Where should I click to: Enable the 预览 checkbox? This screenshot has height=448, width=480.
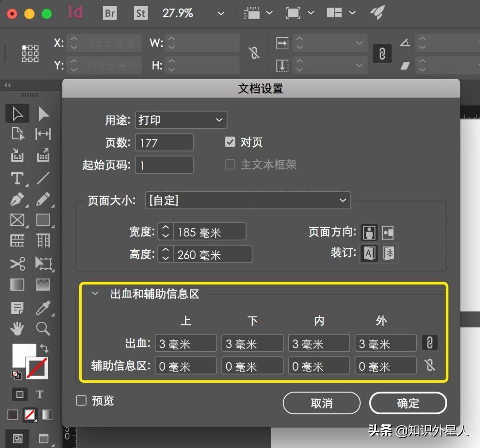tap(81, 400)
